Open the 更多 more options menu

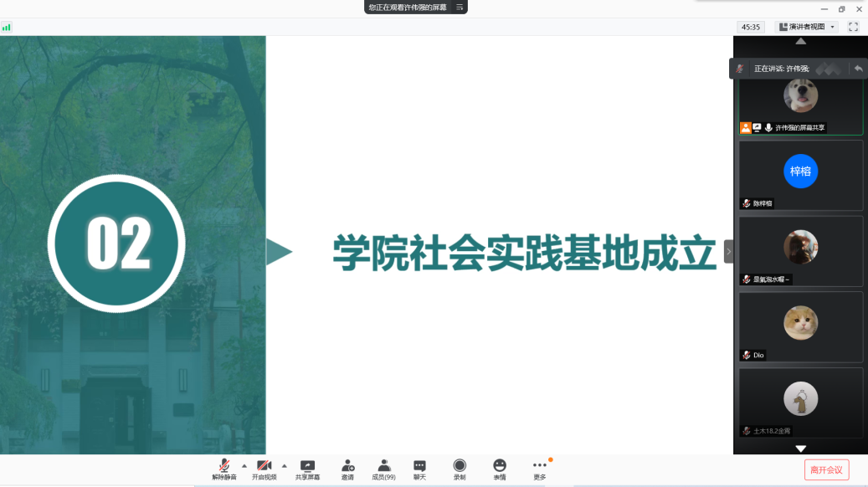coord(540,469)
